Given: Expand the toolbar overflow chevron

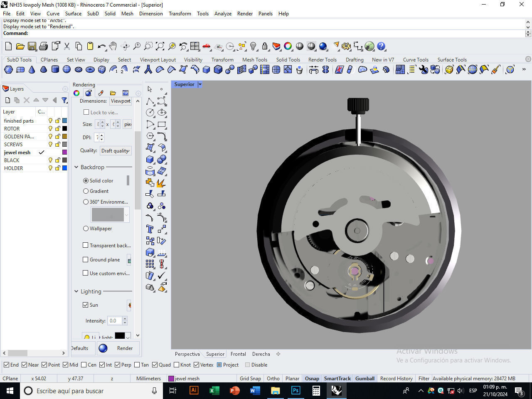Looking at the screenshot, I should click(x=524, y=69).
